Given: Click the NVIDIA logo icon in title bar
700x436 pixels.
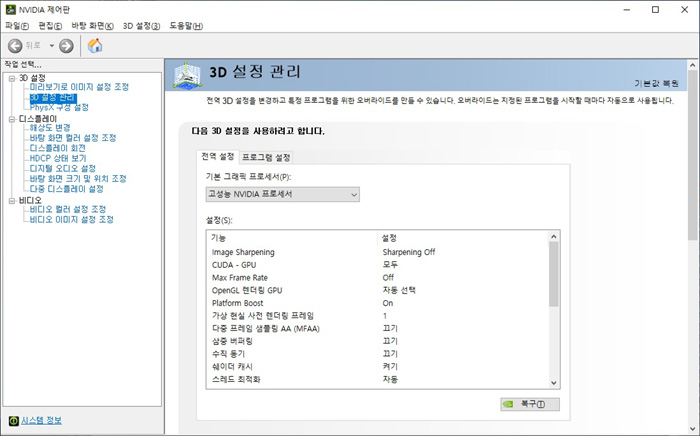Looking at the screenshot, I should click(11, 9).
